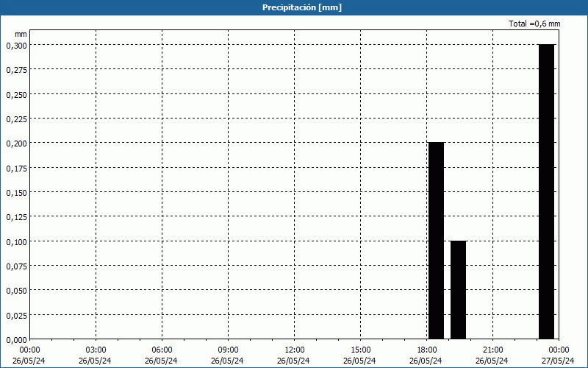
Task: Select the 0,200 mm precipitation bar
Action: (436, 241)
